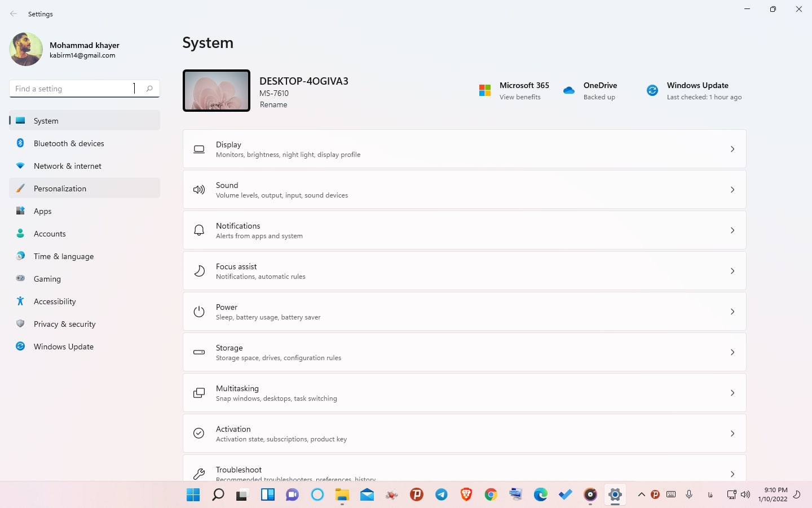Image resolution: width=812 pixels, height=508 pixels.
Task: Click the Bluetooth & devices sidebar icon
Action: click(20, 143)
